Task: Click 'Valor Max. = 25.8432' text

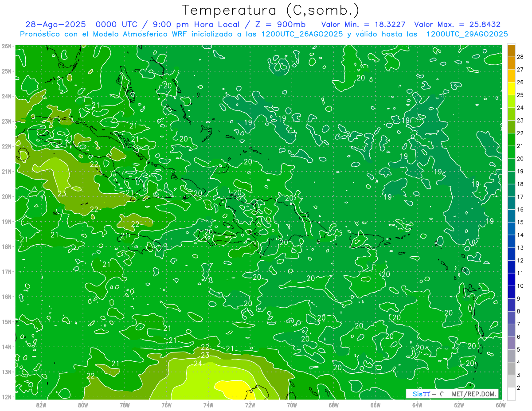Action: tap(457, 25)
